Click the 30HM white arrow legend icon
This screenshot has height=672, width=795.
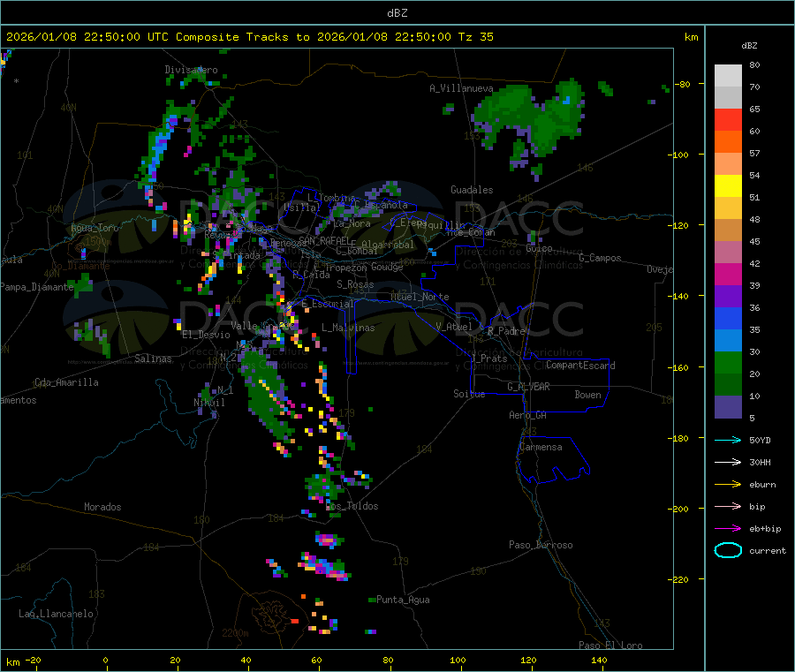point(728,462)
